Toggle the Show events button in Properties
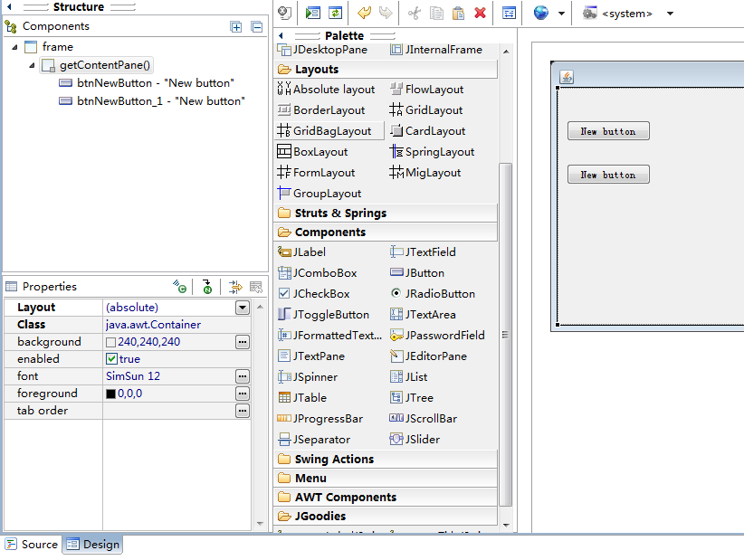The image size is (744, 560). (x=179, y=287)
